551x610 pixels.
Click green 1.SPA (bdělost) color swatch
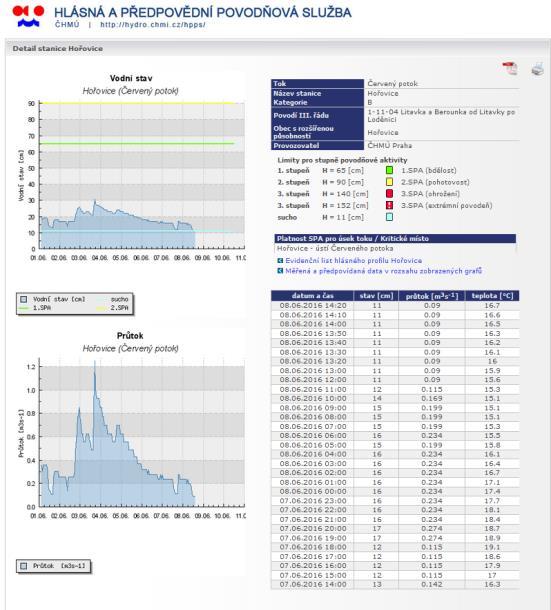point(389,170)
